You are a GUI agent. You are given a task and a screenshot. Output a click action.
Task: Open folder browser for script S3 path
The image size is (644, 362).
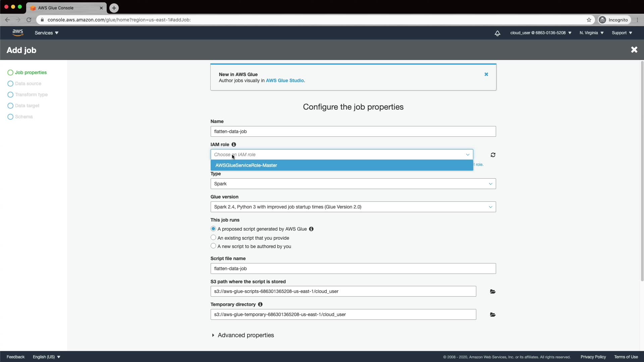492,292
